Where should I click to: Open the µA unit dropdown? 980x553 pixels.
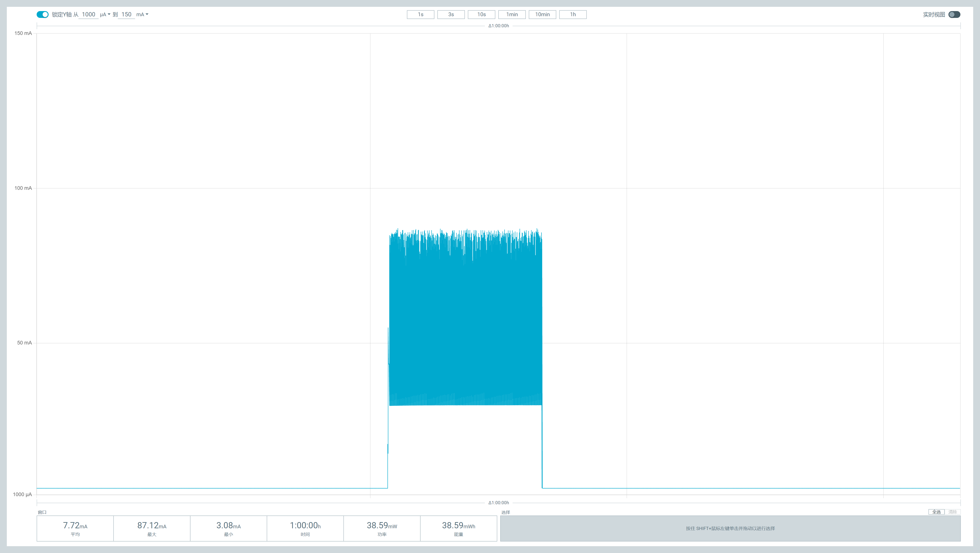(x=105, y=14)
